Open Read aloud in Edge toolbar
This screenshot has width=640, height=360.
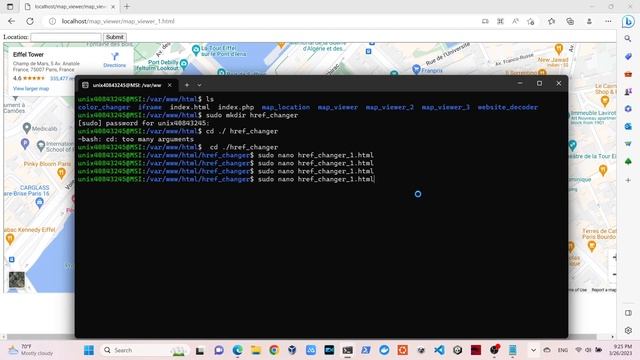coord(515,21)
